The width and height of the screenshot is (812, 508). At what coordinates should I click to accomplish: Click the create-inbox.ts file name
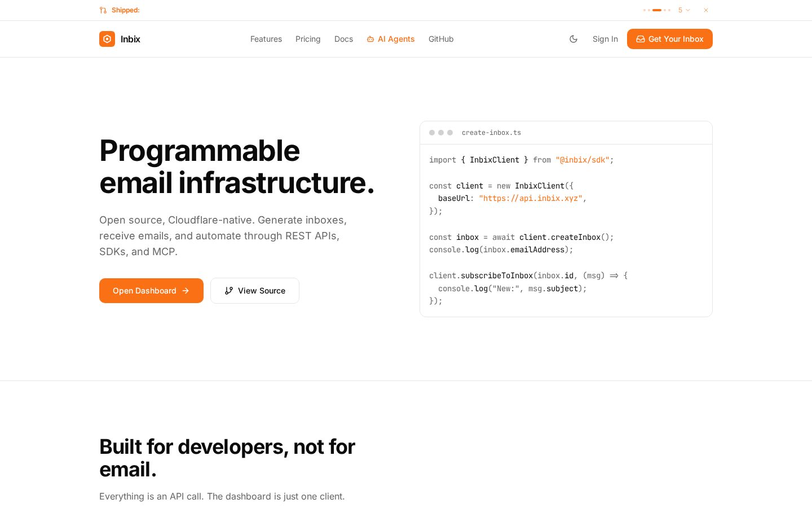pos(491,133)
